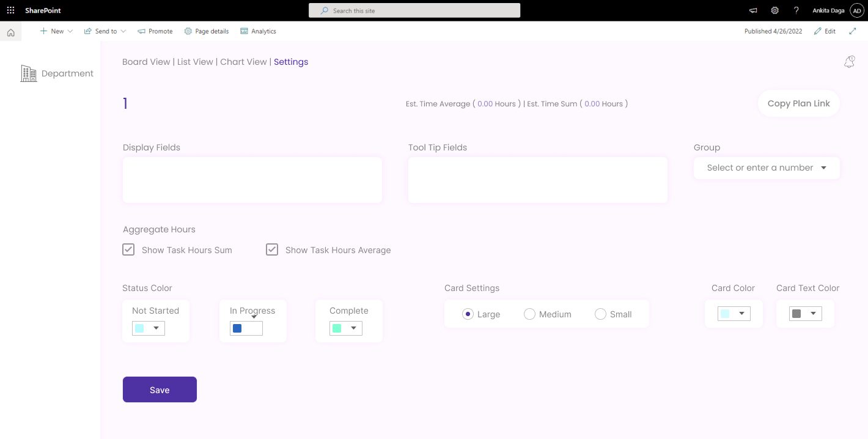Screen dimensions: 868x439
Task: Click into the Display Fields box
Action: coord(252,180)
